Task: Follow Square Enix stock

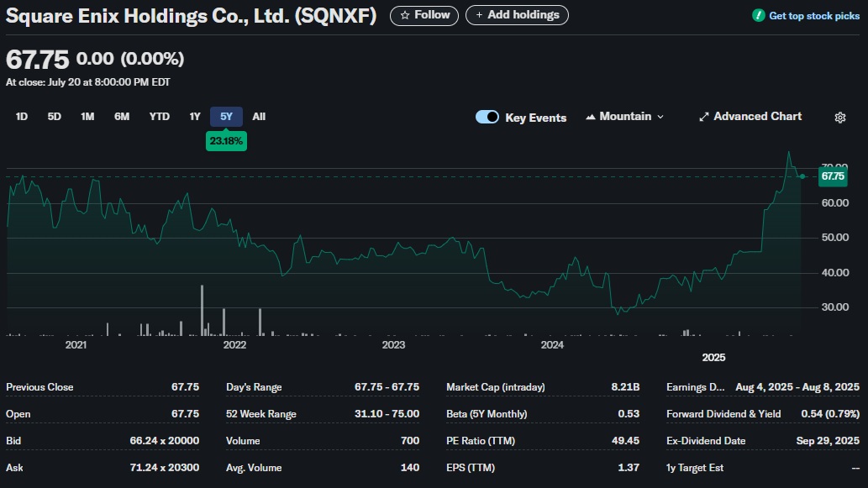Action: [x=424, y=15]
